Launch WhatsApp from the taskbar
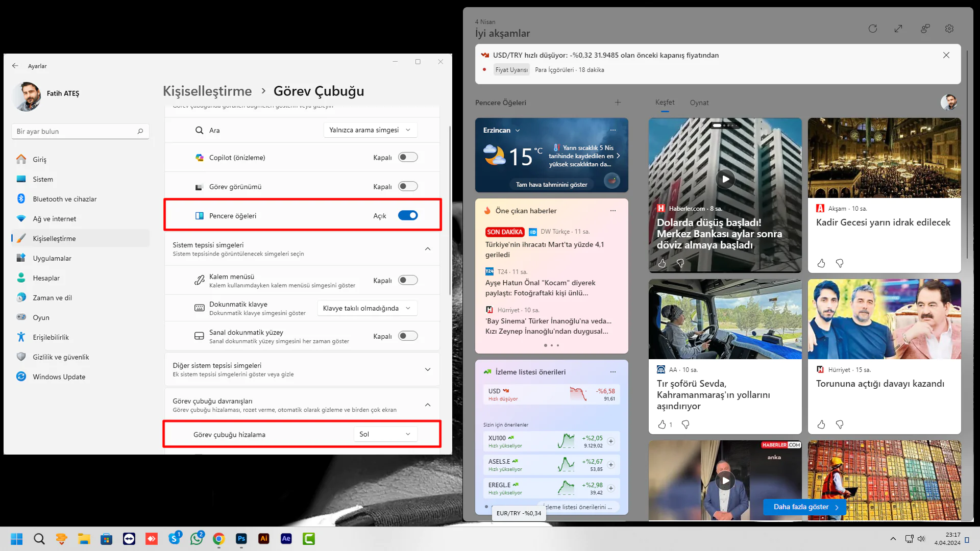The width and height of the screenshot is (980, 551). coord(197,538)
